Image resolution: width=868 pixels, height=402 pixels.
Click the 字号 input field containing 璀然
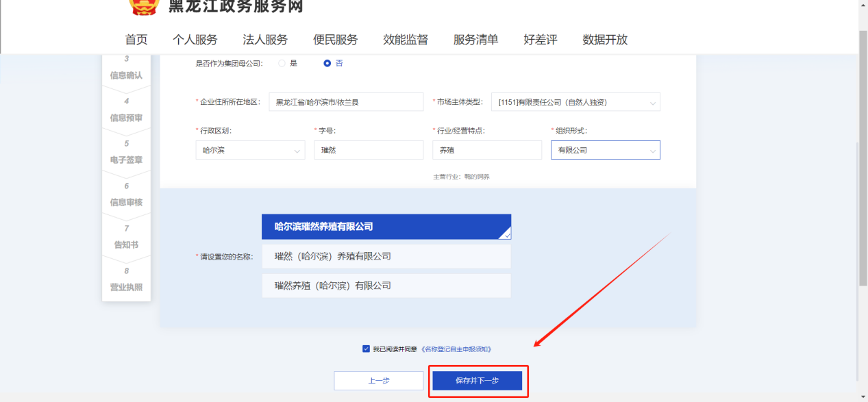click(369, 150)
